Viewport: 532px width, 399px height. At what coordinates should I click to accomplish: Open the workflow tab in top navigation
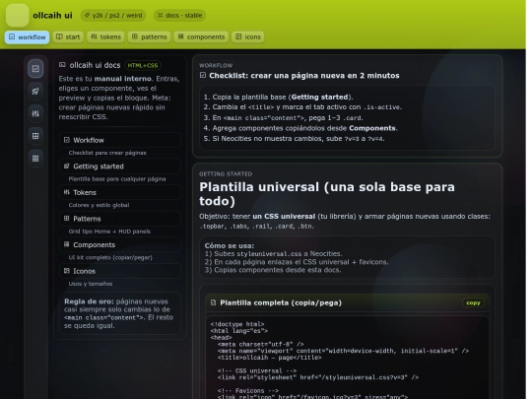(28, 37)
